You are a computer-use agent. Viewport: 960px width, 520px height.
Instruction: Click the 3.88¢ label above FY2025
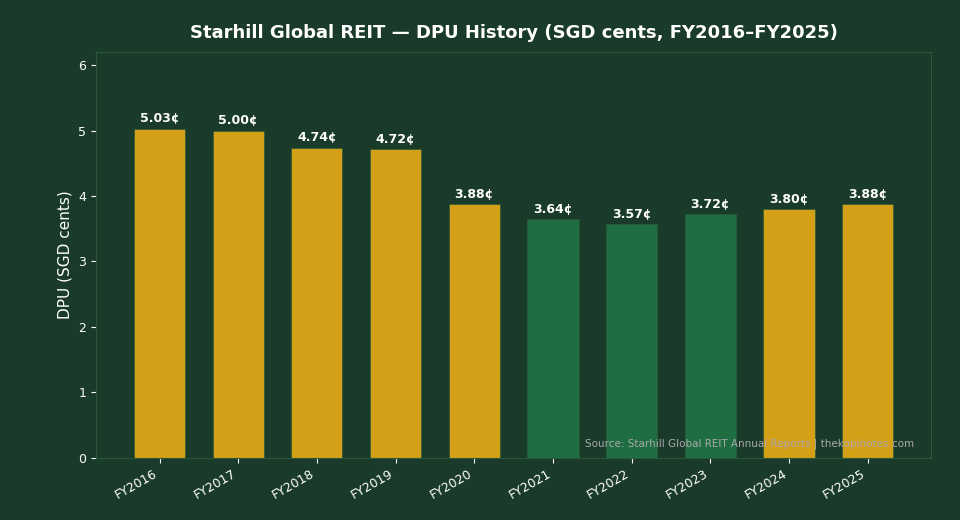pyautogui.click(x=868, y=194)
